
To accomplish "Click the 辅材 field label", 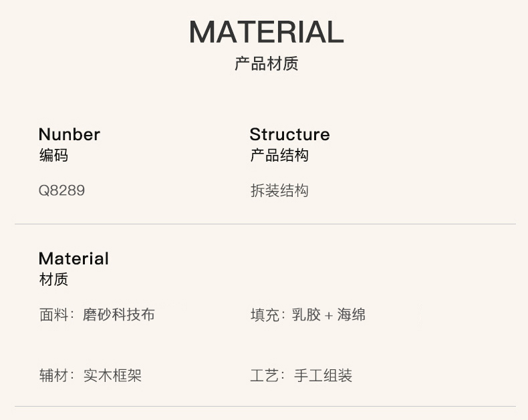I will coord(53,376).
